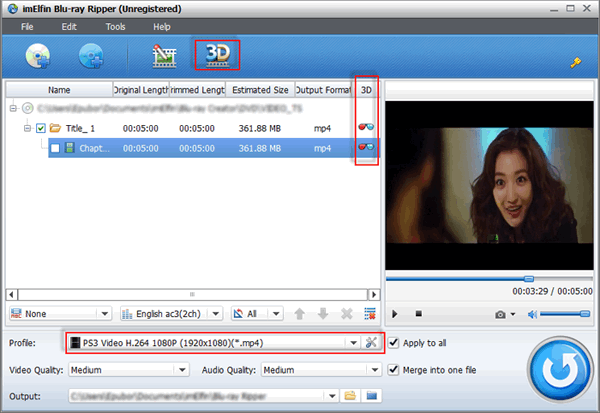Open the Help menu
Image resolution: width=600 pixels, height=413 pixels.
161,27
